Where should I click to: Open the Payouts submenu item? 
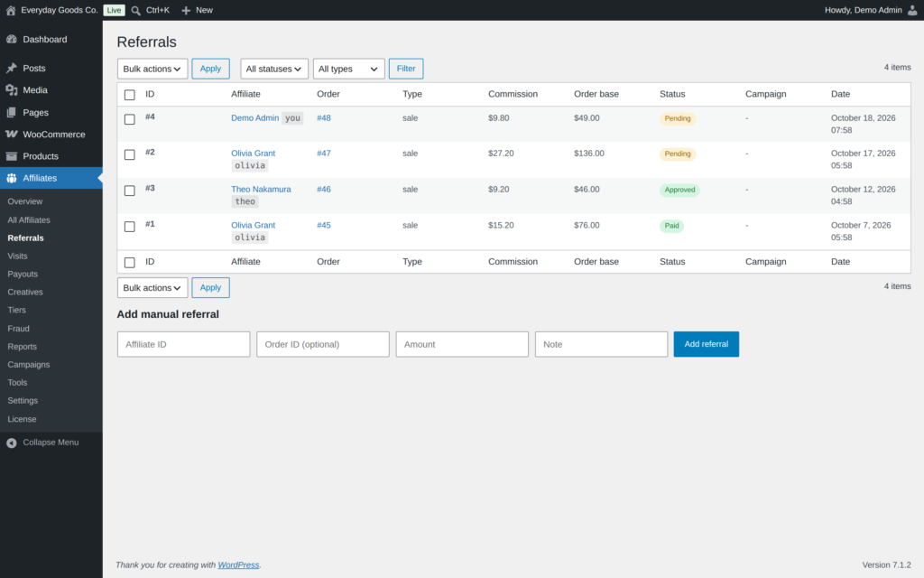(23, 274)
